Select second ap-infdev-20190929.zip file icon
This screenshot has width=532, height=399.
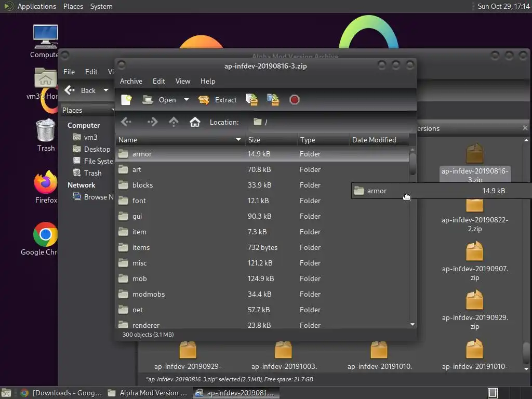(187, 350)
